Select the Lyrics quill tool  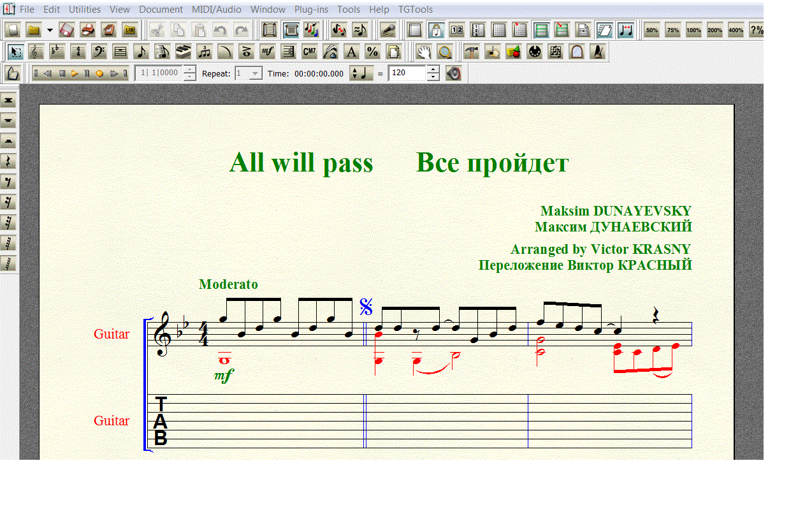click(331, 52)
